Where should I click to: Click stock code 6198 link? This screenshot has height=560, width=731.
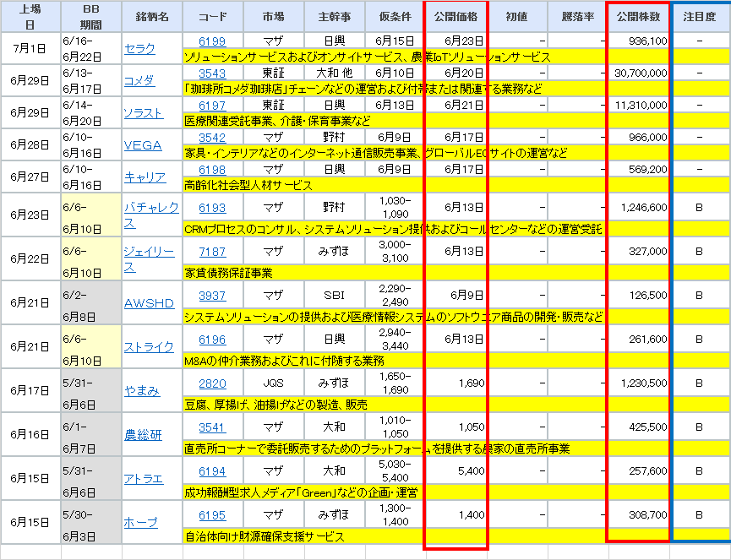pyautogui.click(x=212, y=170)
